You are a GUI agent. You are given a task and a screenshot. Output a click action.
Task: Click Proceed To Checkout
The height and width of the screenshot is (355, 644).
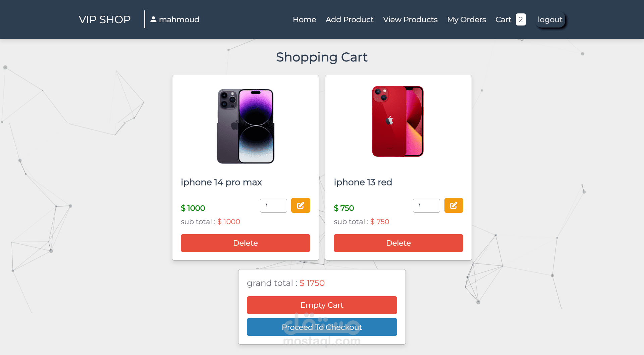pyautogui.click(x=322, y=327)
